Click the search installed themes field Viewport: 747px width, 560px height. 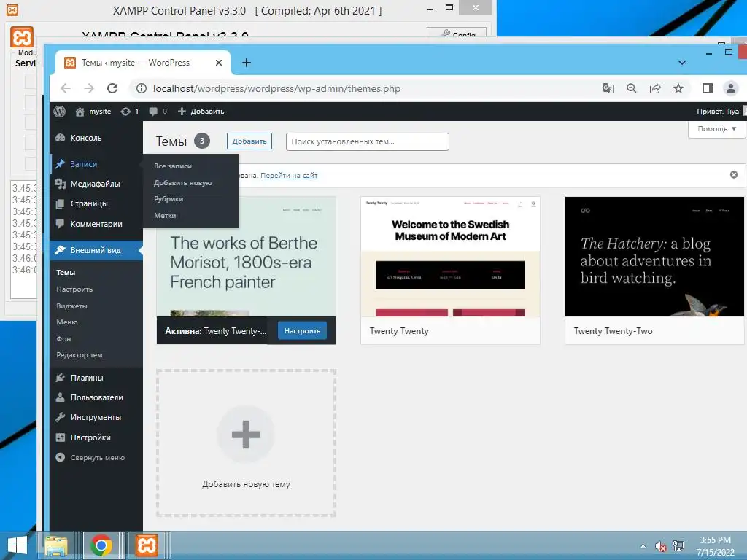coord(368,142)
